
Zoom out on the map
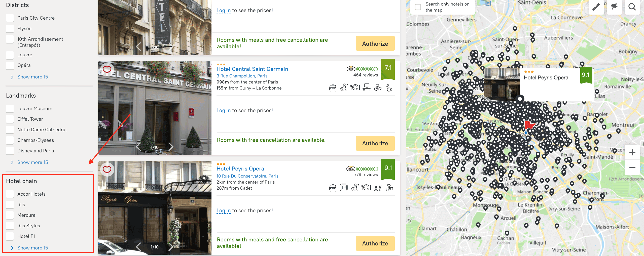click(x=632, y=167)
